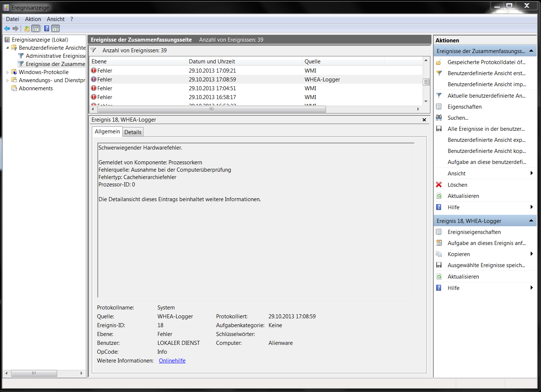Click the tree pane horizontal scrollbar thumb

click(x=34, y=373)
